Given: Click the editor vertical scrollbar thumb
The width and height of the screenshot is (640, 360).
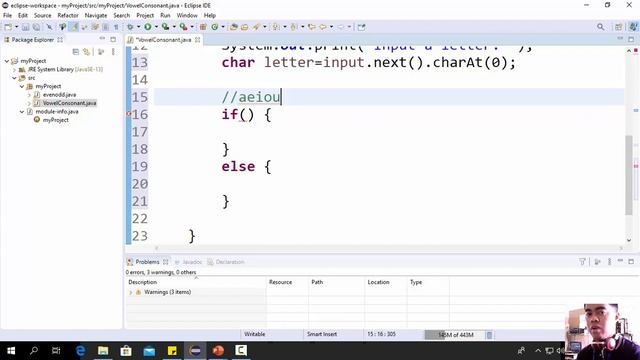Looking at the screenshot, I should [629, 175].
